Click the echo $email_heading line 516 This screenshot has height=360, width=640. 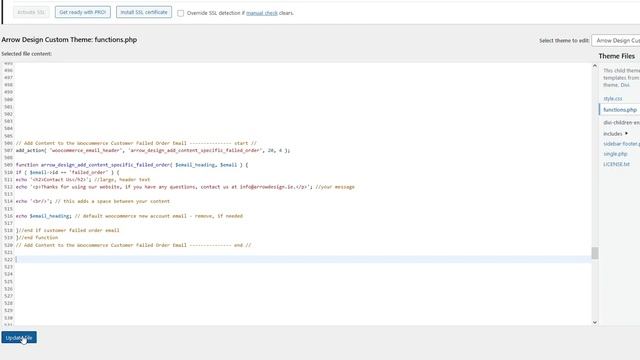pyautogui.click(x=129, y=216)
